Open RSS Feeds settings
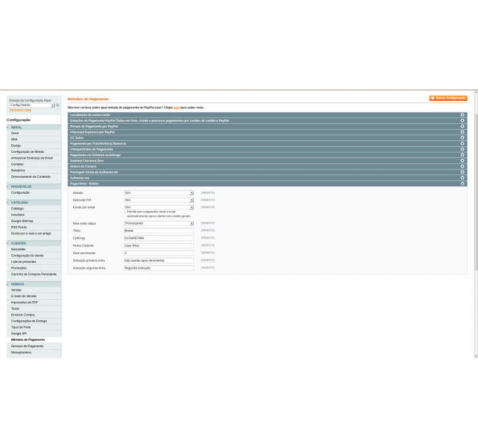Screen dimensions: 478x448 (19, 227)
